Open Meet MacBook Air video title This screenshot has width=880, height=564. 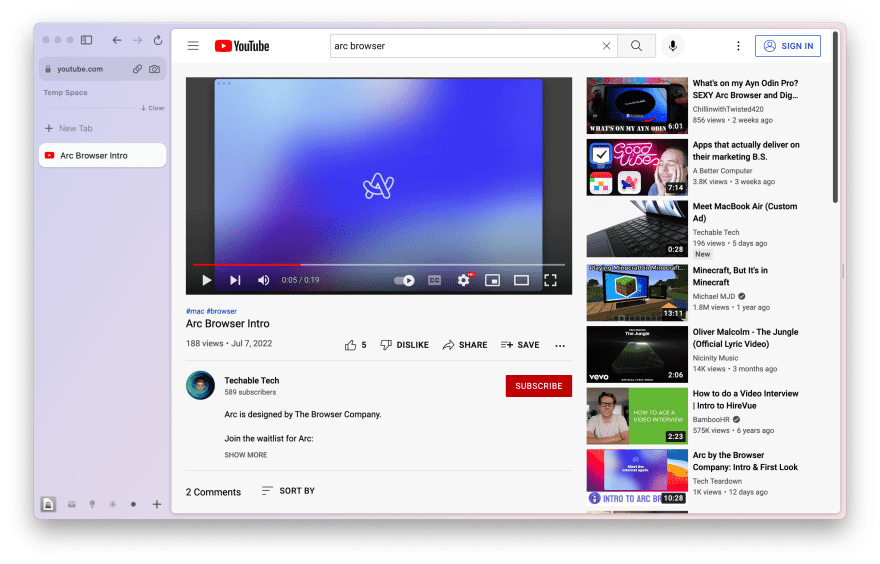coord(745,213)
